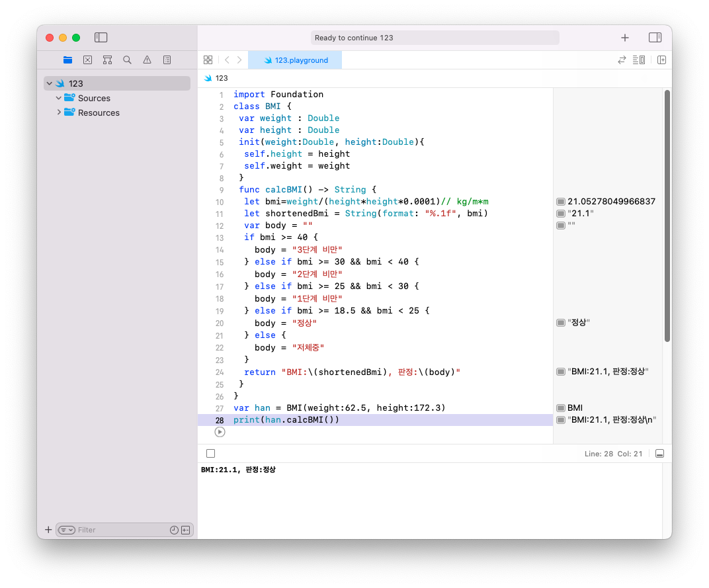
Task: Show quick look for line 28 print result
Action: coord(561,420)
